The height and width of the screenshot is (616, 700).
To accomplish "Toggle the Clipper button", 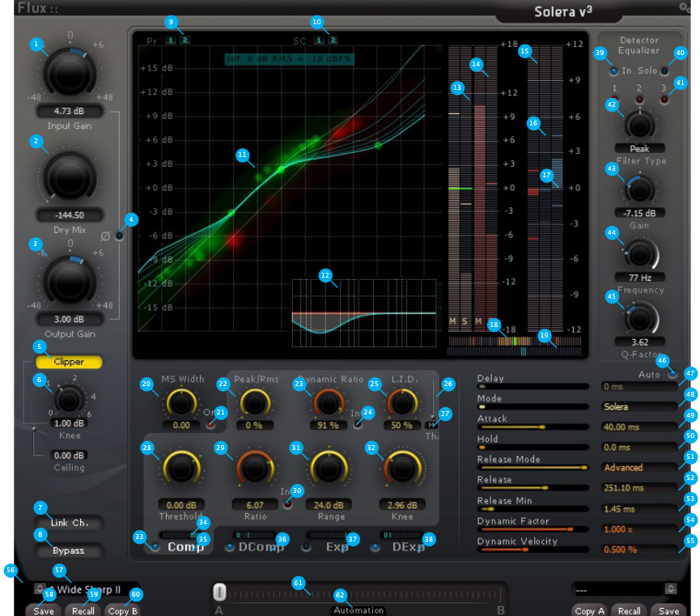I will [69, 362].
